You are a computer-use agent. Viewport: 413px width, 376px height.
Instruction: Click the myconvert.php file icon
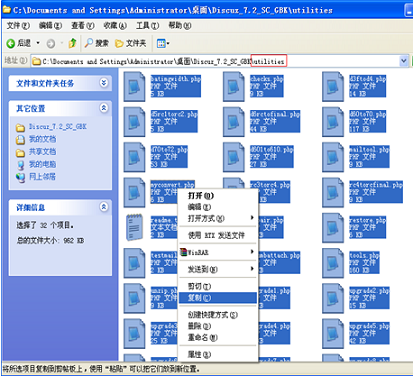(134, 192)
